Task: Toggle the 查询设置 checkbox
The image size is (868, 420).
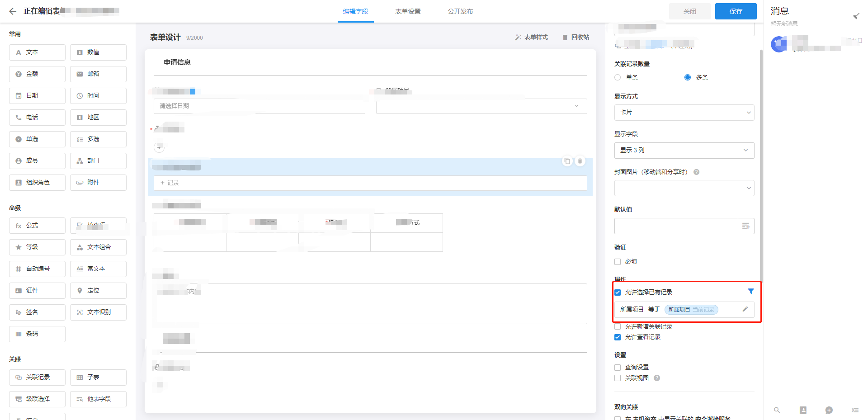Action: click(x=618, y=368)
